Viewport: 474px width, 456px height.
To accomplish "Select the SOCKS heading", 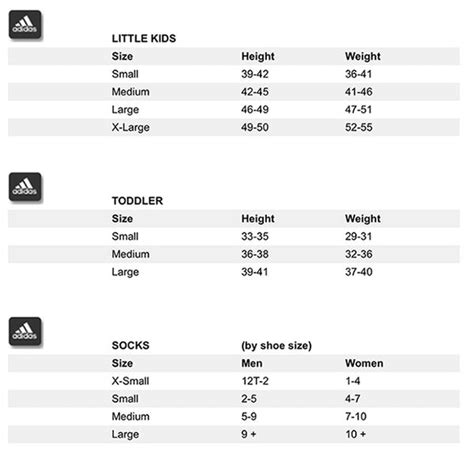I will 130,345.
